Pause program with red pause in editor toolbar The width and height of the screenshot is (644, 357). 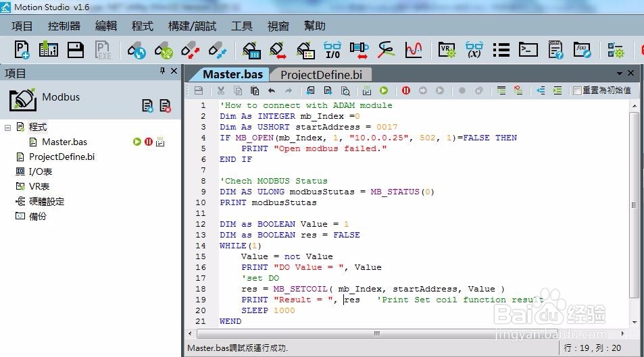(x=405, y=90)
